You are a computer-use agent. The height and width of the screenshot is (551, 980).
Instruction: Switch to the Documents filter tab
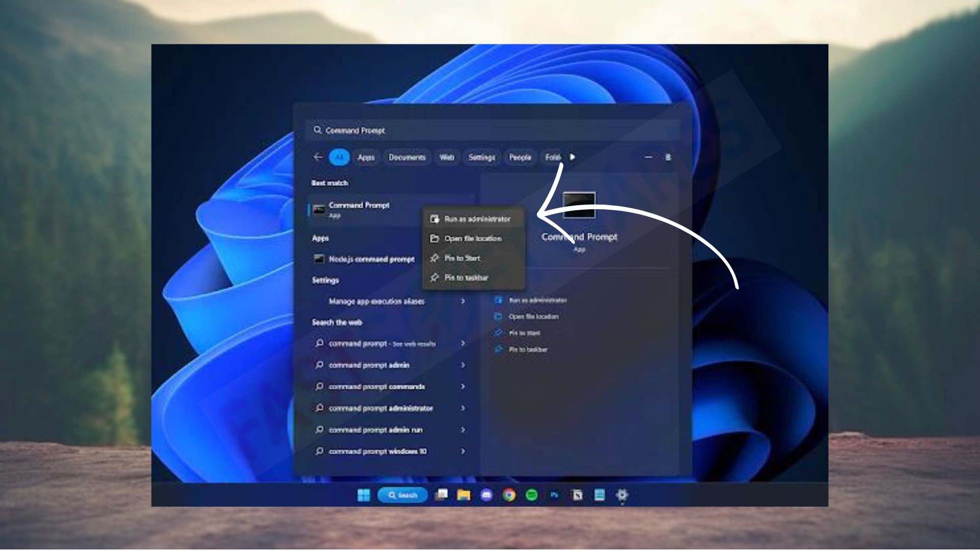407,157
